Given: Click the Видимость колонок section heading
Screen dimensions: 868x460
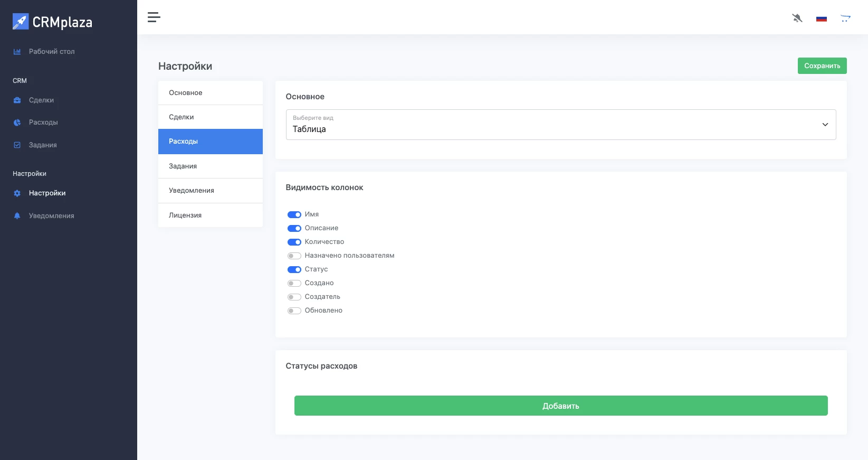Looking at the screenshot, I should [325, 187].
